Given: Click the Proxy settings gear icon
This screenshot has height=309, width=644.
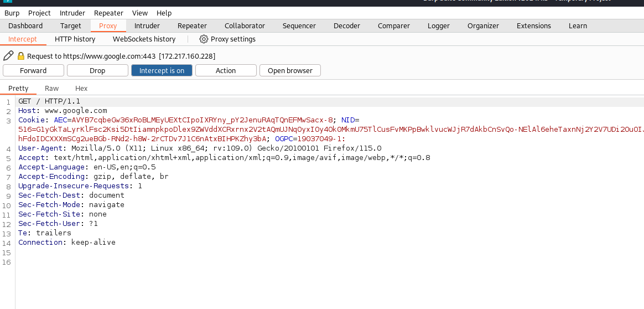Looking at the screenshot, I should tap(204, 39).
